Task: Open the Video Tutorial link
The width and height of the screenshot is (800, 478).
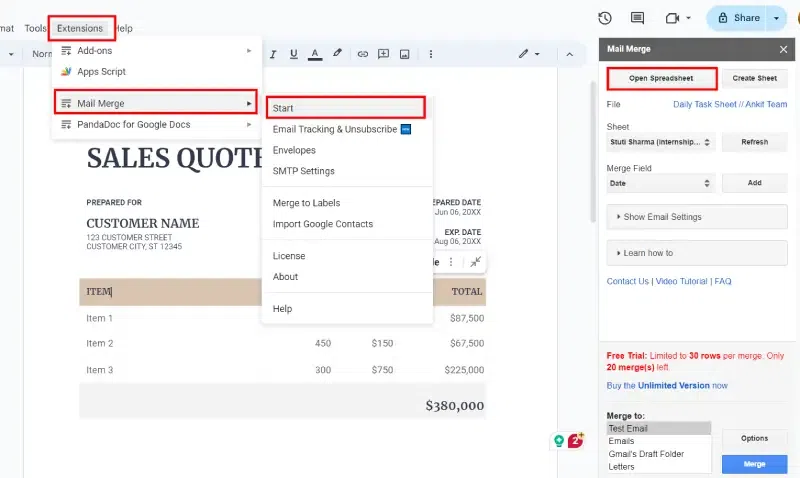Action: pyautogui.click(x=682, y=282)
